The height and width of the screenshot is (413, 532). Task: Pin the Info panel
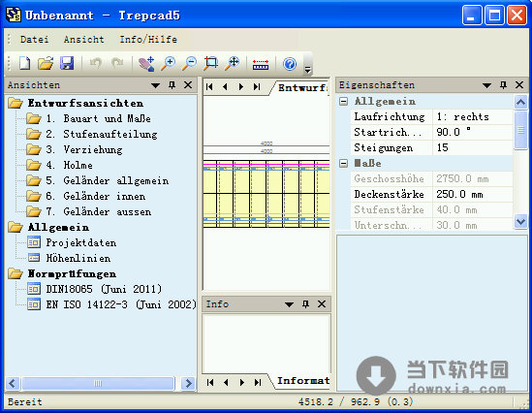(305, 304)
